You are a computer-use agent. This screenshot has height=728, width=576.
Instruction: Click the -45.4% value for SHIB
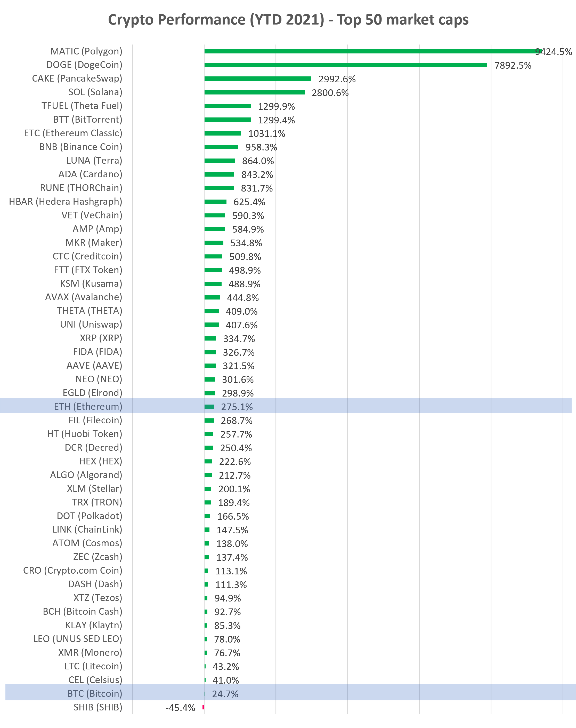pos(180,708)
